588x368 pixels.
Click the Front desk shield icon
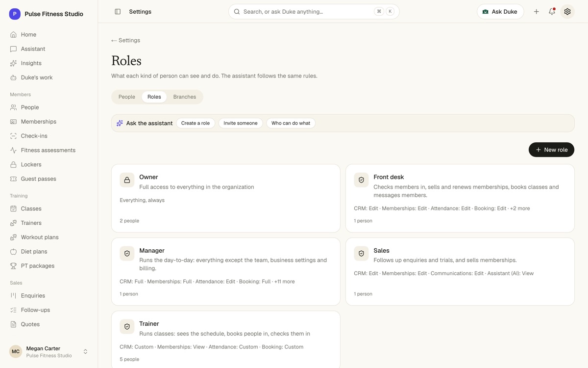tap(361, 180)
